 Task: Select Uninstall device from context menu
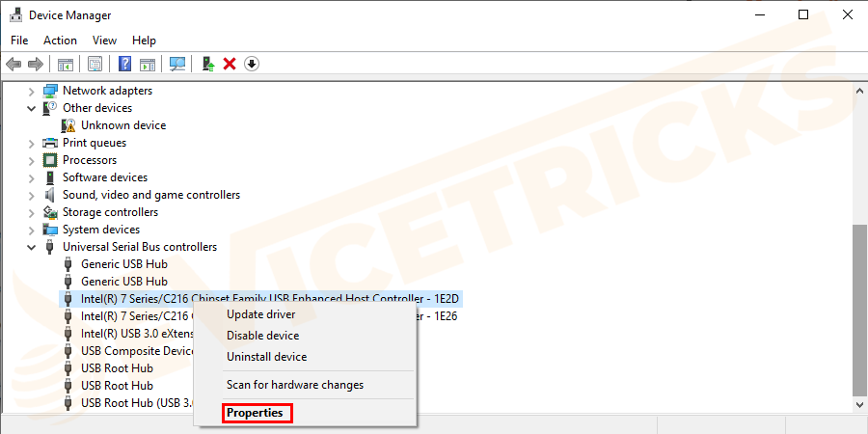point(267,357)
